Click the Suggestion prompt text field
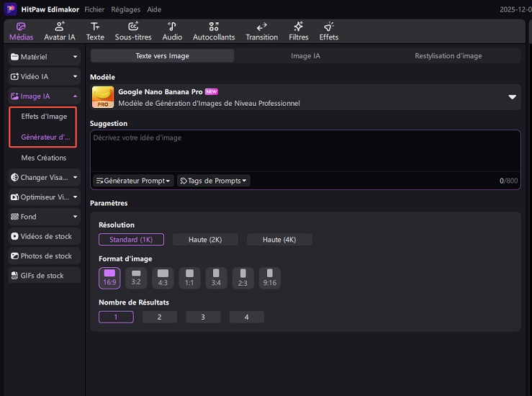This screenshot has height=396, width=532. pyautogui.click(x=305, y=151)
